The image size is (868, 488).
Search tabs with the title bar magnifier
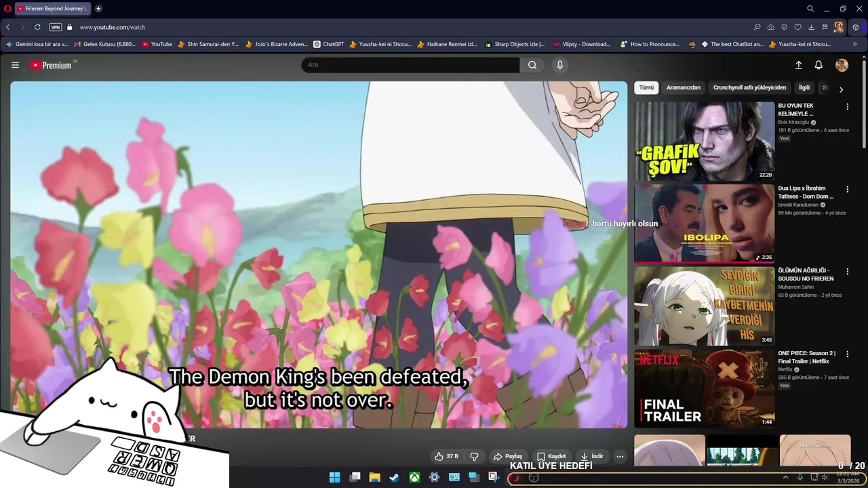810,9
